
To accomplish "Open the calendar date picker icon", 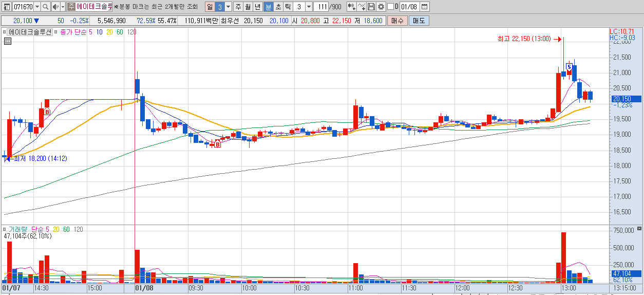I will pyautogui.click(x=425, y=7).
